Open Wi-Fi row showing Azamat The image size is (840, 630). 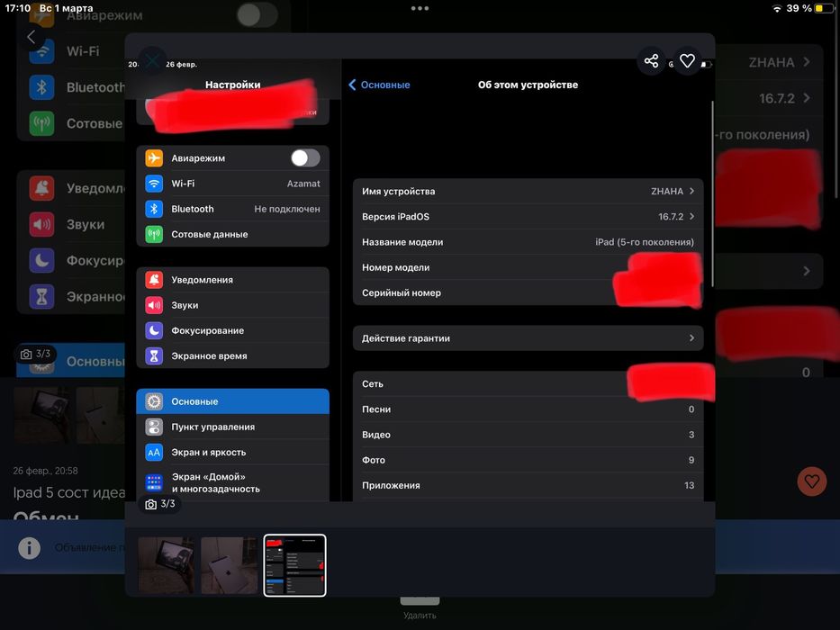coord(232,184)
